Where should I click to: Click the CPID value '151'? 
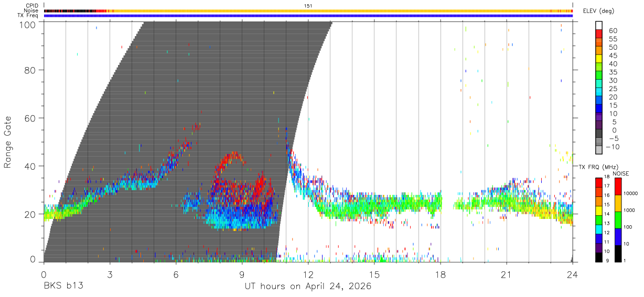308,6
